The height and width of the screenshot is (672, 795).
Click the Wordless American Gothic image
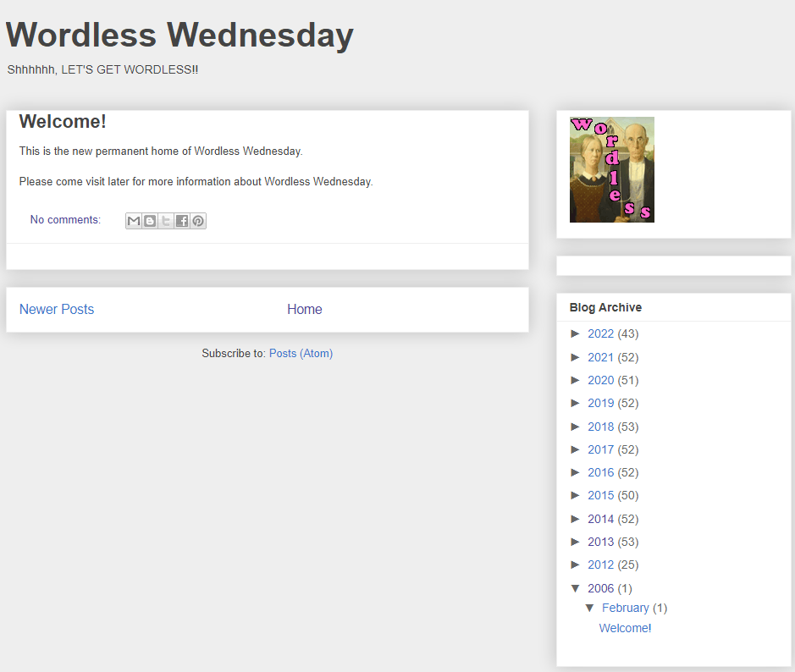pos(611,169)
